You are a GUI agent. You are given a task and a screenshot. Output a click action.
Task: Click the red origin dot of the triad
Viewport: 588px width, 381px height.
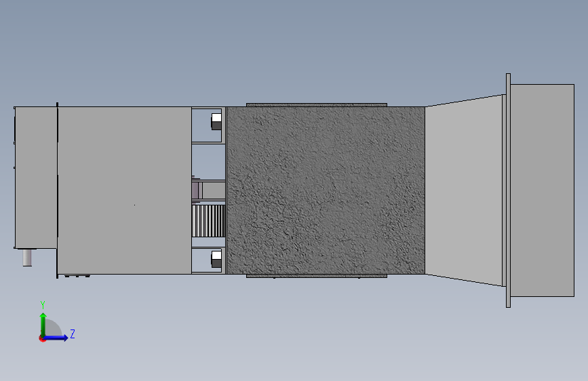pyautogui.click(x=42, y=339)
